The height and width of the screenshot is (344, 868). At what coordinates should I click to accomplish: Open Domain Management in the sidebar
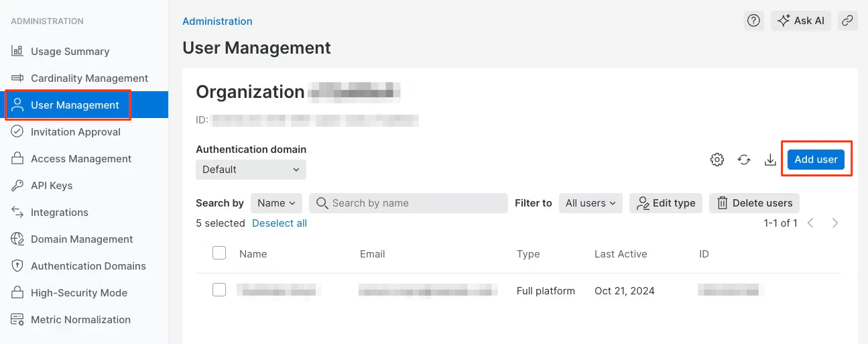(84, 239)
